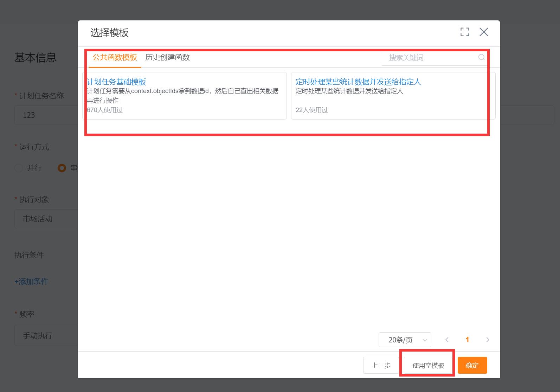Click the 使用空模板 button

pyautogui.click(x=428, y=365)
